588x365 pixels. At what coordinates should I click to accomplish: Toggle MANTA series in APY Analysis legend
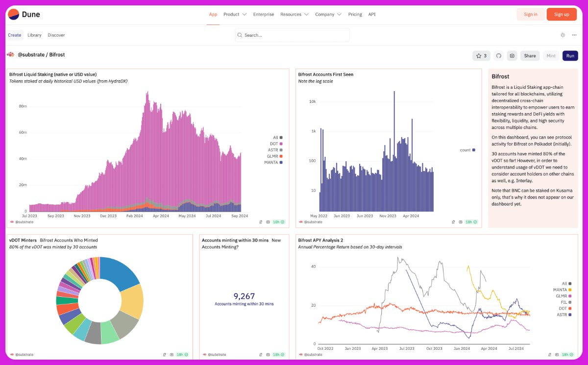pos(563,290)
